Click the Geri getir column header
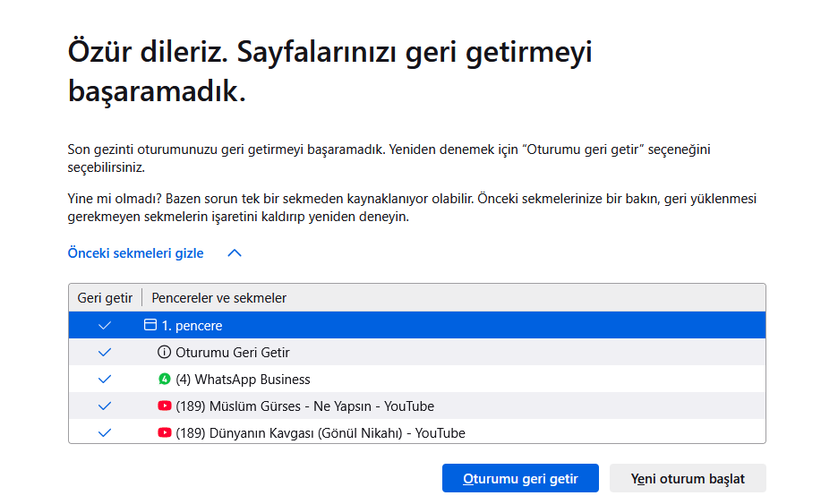Image resolution: width=821 pixels, height=504 pixels. (x=105, y=298)
